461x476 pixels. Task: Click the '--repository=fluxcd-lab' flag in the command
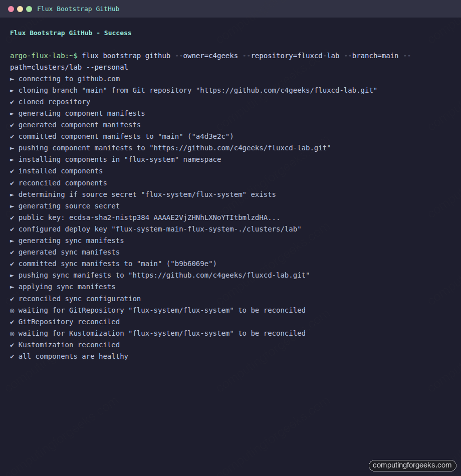pos(291,56)
